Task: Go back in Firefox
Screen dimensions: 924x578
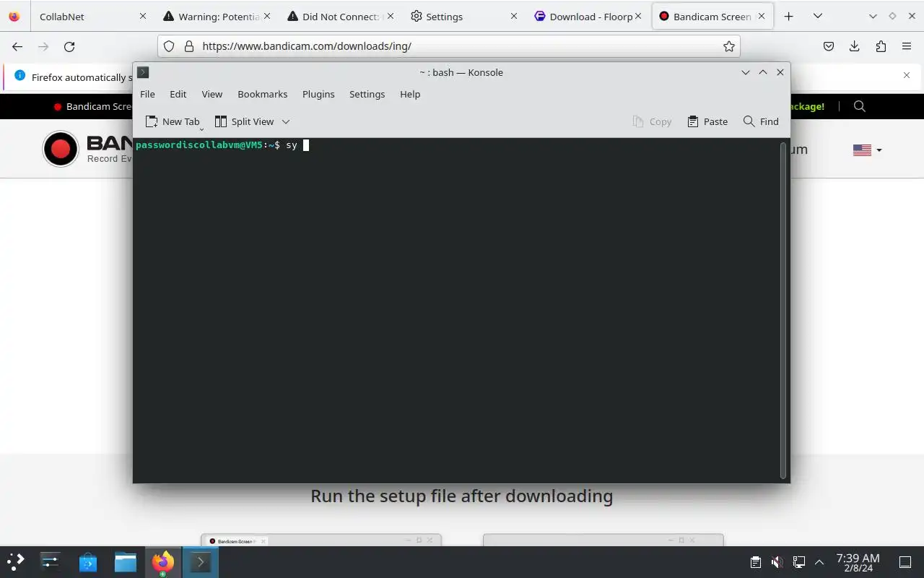Action: click(x=17, y=46)
